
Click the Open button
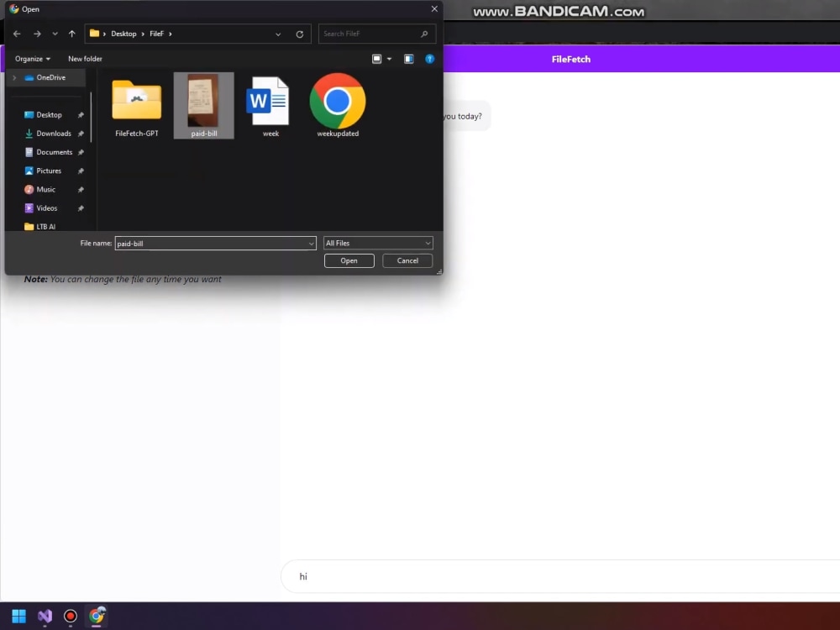[349, 261]
